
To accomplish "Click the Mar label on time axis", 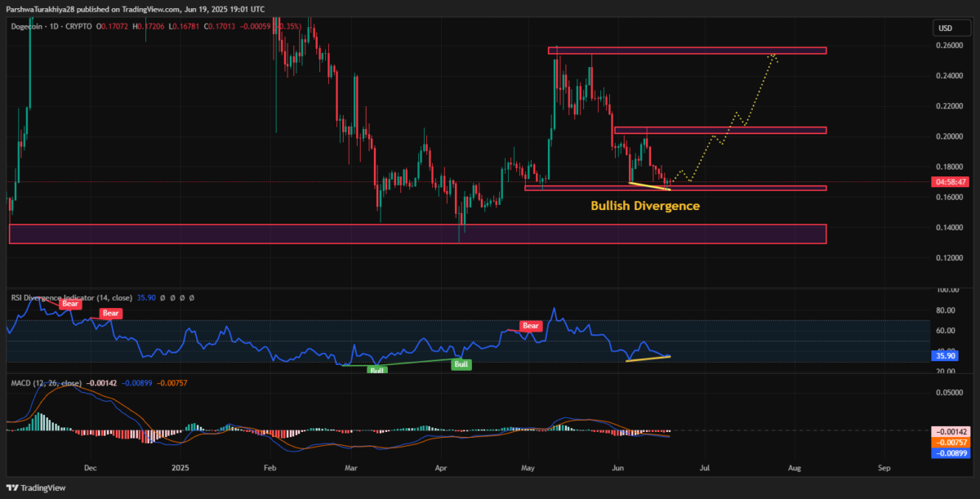I will tap(351, 469).
